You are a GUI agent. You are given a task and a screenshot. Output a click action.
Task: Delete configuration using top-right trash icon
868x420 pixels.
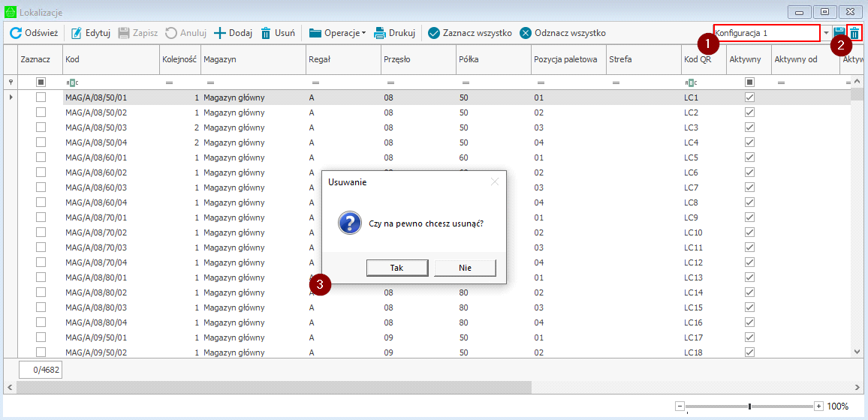pyautogui.click(x=854, y=33)
